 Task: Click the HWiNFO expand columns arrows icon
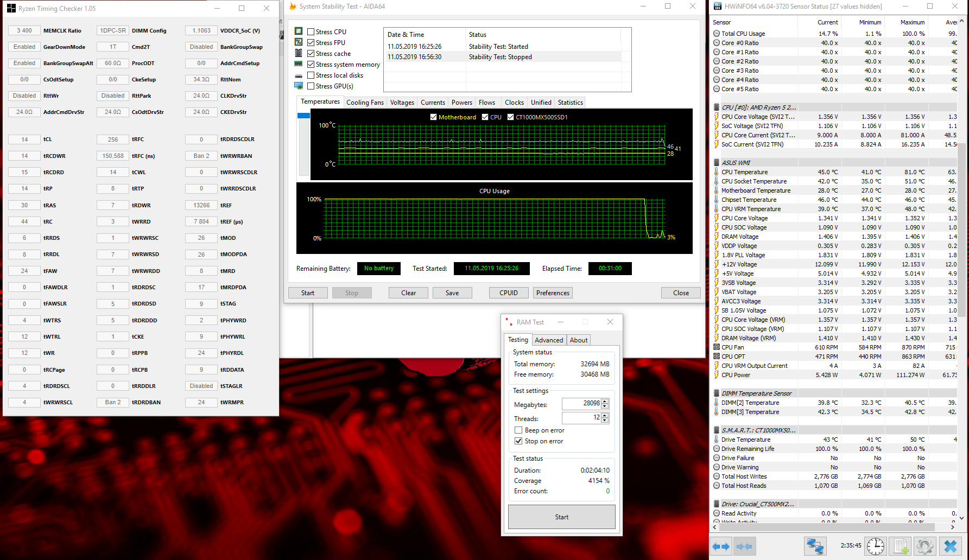point(721,546)
